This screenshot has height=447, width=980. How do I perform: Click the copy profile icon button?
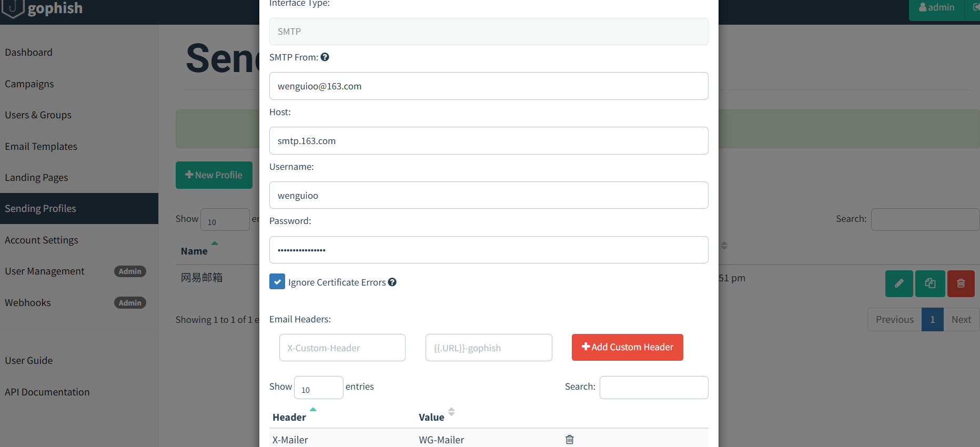tap(930, 283)
